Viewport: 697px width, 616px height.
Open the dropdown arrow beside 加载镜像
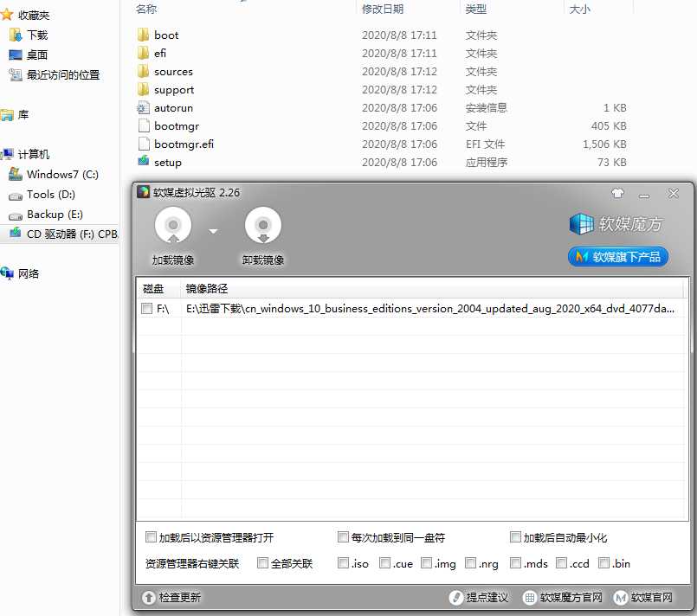pyautogui.click(x=213, y=231)
